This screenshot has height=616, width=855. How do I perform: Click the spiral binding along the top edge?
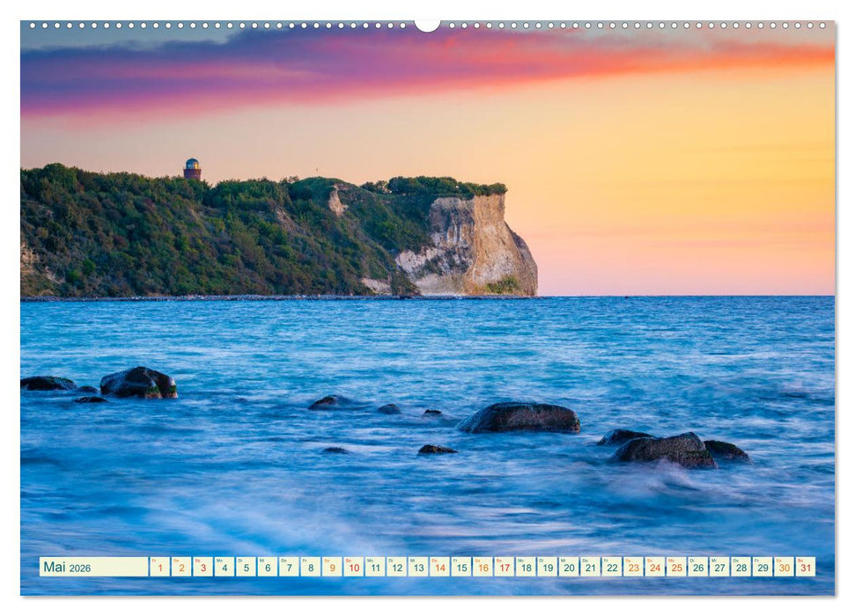264,28
